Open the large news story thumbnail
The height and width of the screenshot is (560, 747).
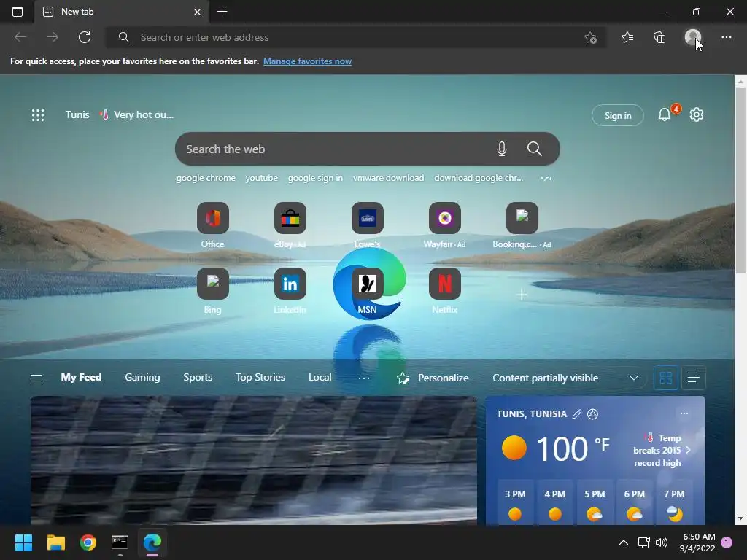pos(253,460)
